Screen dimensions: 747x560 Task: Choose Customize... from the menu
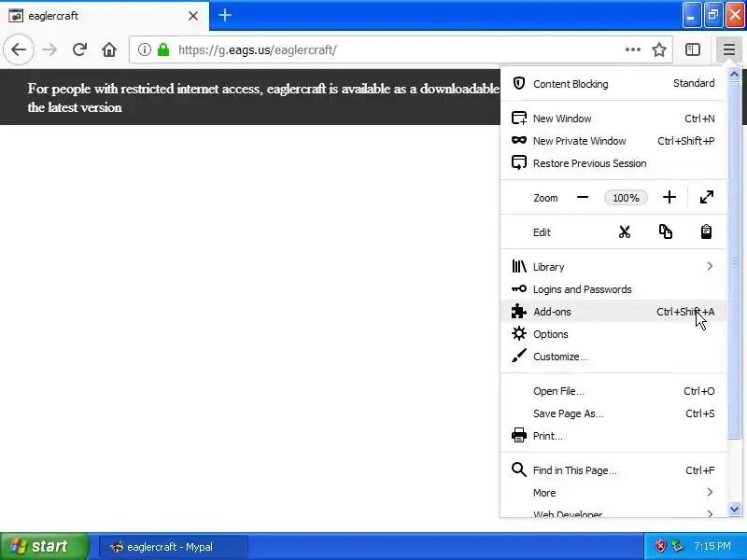[613, 357]
